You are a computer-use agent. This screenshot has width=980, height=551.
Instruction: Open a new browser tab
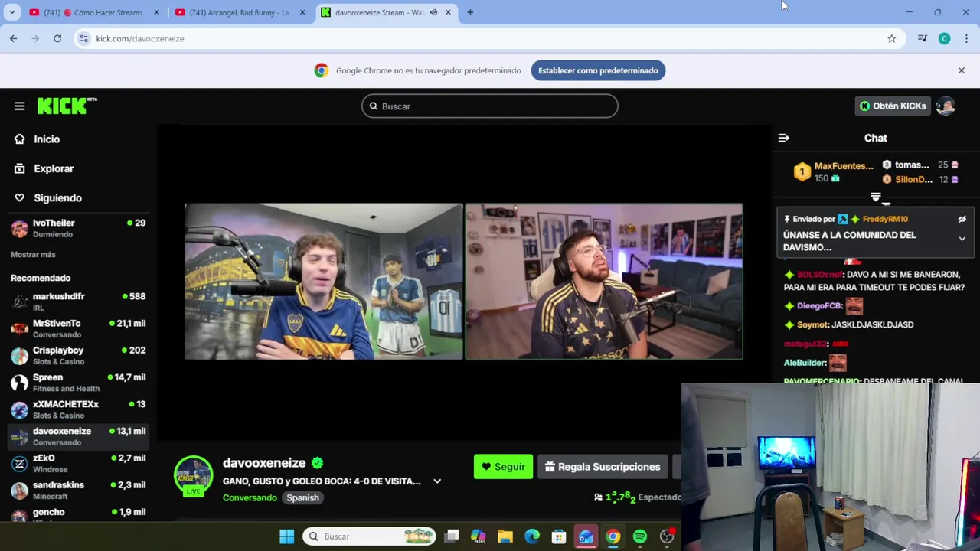click(x=470, y=12)
